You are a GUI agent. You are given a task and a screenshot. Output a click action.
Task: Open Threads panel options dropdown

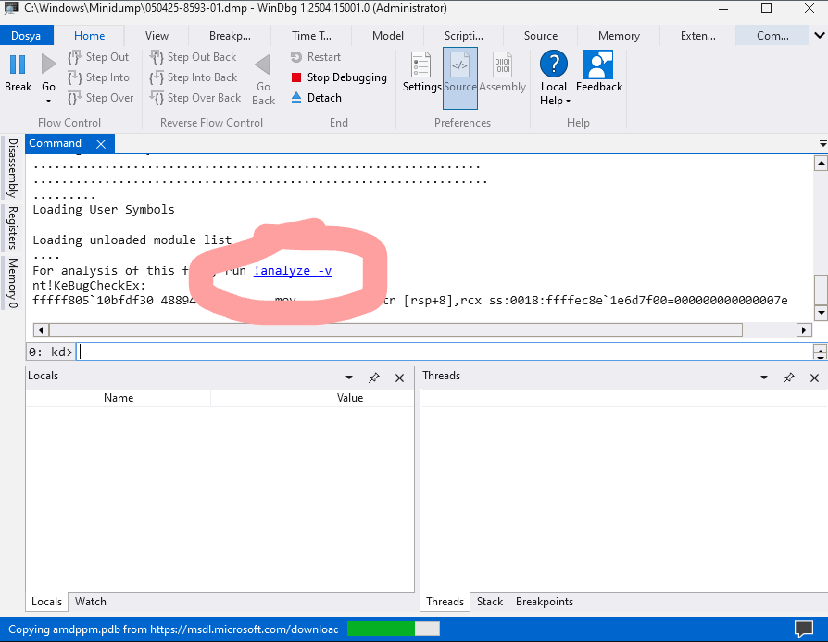pos(764,377)
